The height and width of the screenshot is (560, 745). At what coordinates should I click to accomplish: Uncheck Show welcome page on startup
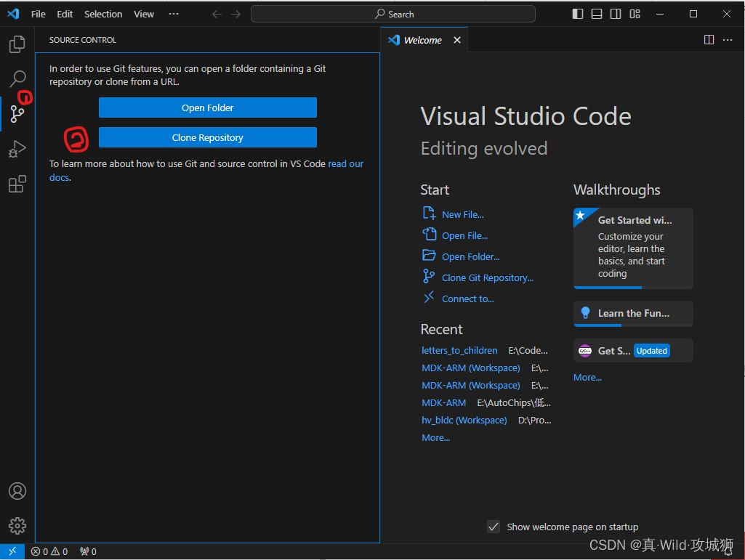(x=494, y=527)
